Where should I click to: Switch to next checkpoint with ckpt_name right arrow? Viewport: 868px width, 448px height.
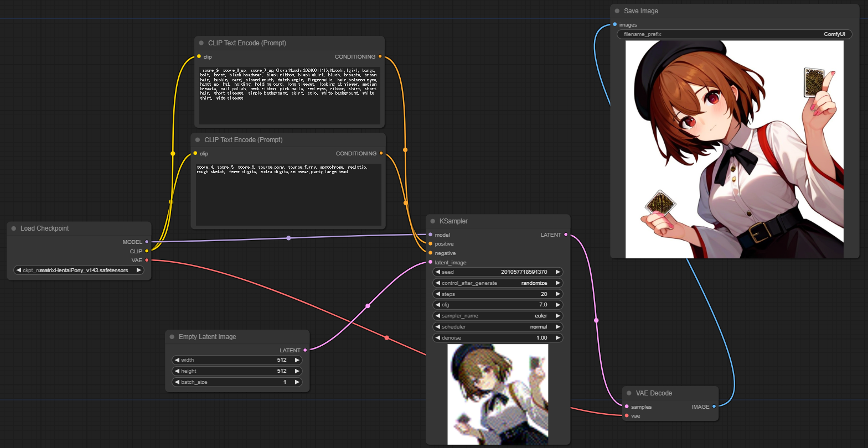click(x=138, y=270)
